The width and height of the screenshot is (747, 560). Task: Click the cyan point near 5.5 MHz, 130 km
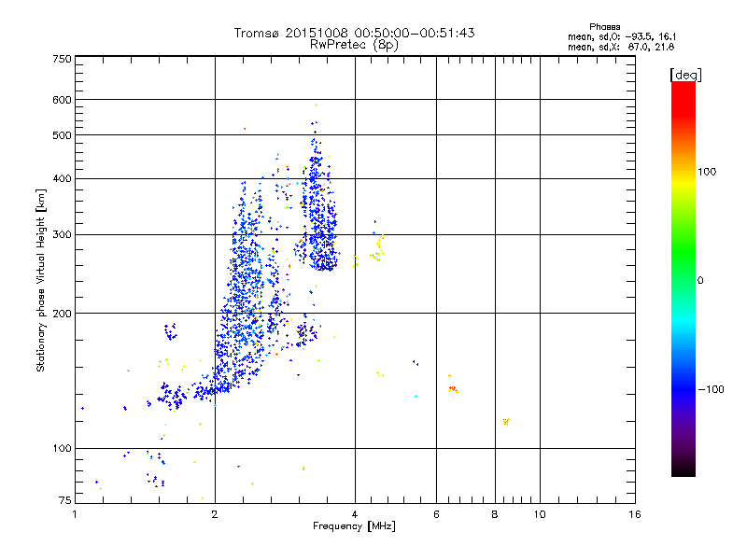coord(416,396)
